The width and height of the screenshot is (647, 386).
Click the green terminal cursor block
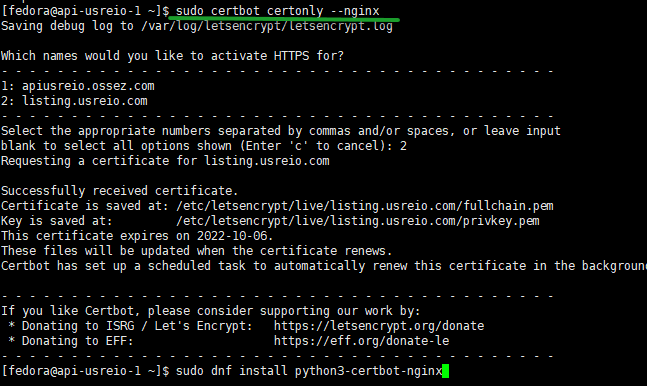coord(446,371)
